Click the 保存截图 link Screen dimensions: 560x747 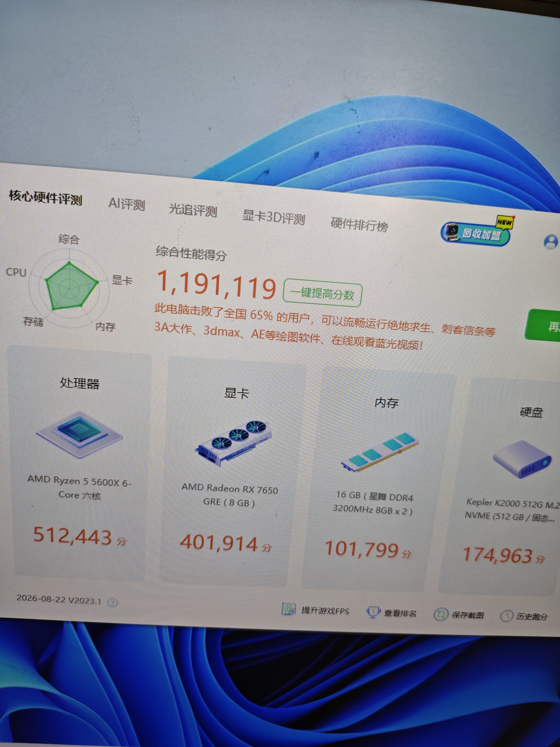pos(468,615)
